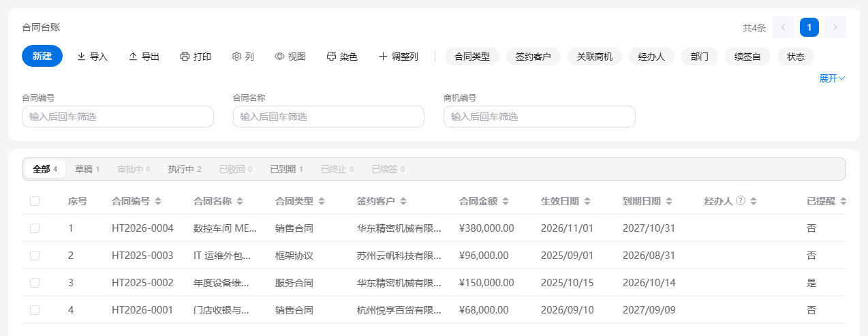Image resolution: width=868 pixels, height=336 pixels.
Task: Click amount ¥380,000.00 cell
Action: [x=486, y=228]
